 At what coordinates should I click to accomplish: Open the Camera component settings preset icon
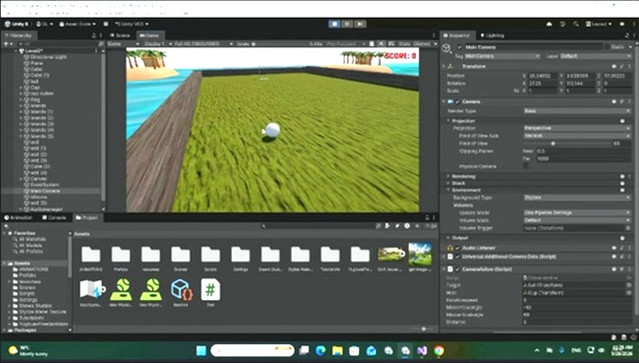621,101
